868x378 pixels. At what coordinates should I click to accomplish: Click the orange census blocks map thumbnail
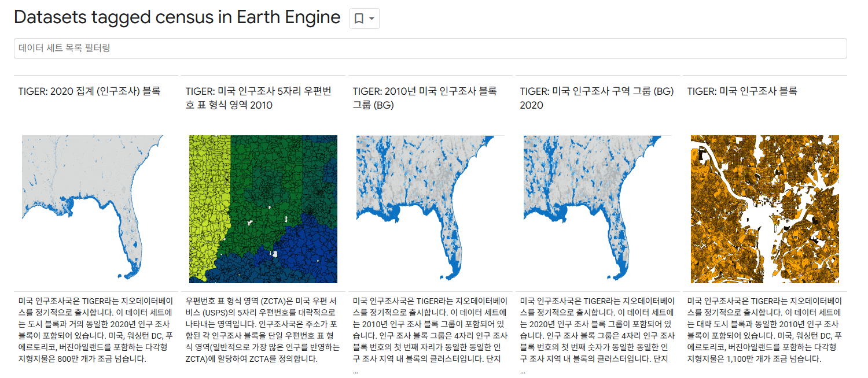(x=765, y=209)
